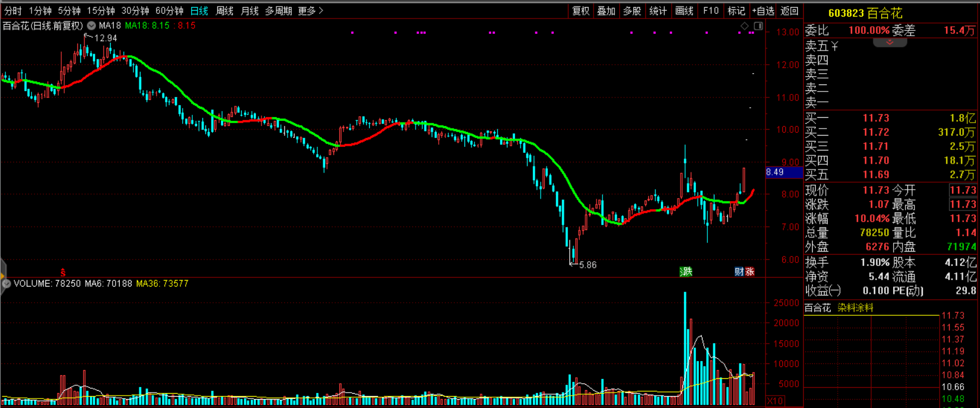
Task: Click the 涨幅 10.04% value
Action: click(x=872, y=218)
